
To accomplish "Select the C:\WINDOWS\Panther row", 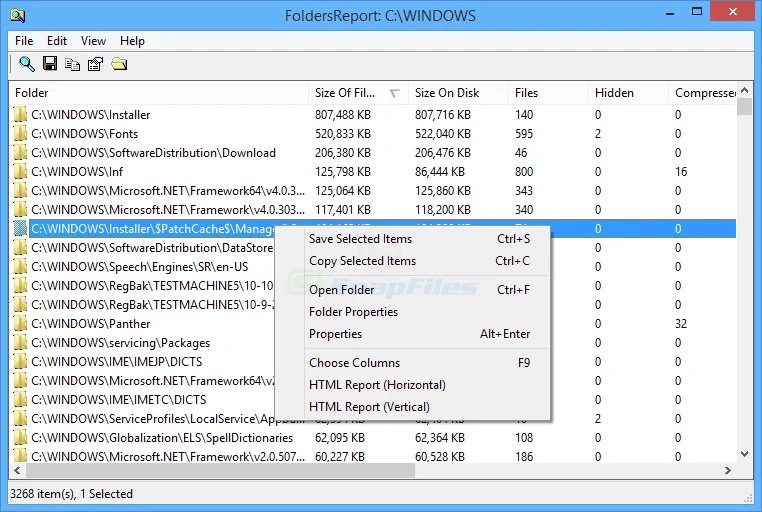I will (x=372, y=324).
